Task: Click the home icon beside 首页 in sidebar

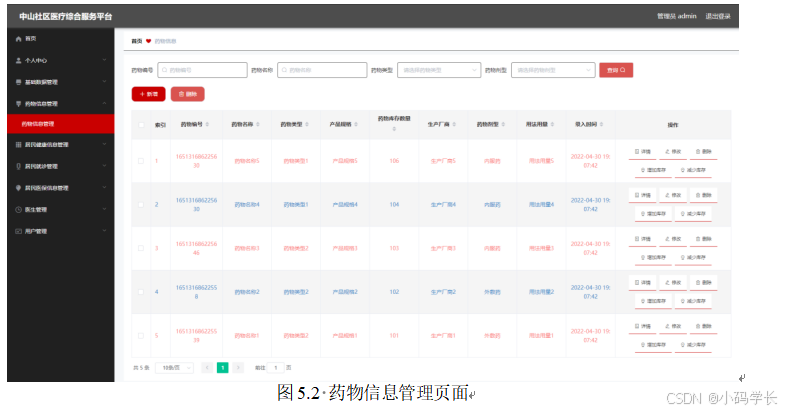Action: [19, 39]
